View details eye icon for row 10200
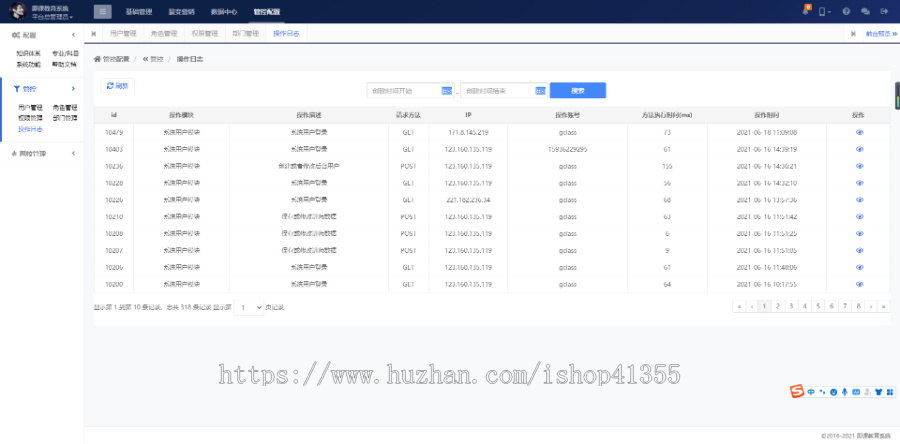This screenshot has height=444, width=900. (x=859, y=285)
